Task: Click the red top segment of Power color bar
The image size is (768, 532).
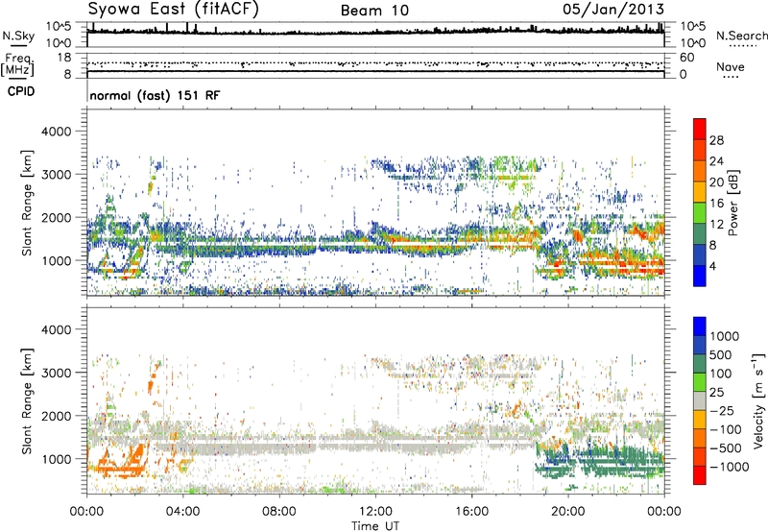Action: point(700,130)
